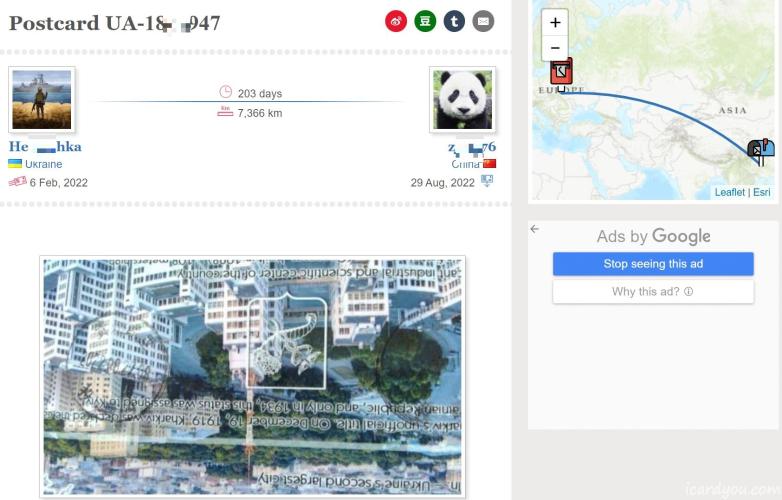The height and width of the screenshot is (500, 782).
Task: Share postcard via green Douban icon
Action: (x=425, y=21)
